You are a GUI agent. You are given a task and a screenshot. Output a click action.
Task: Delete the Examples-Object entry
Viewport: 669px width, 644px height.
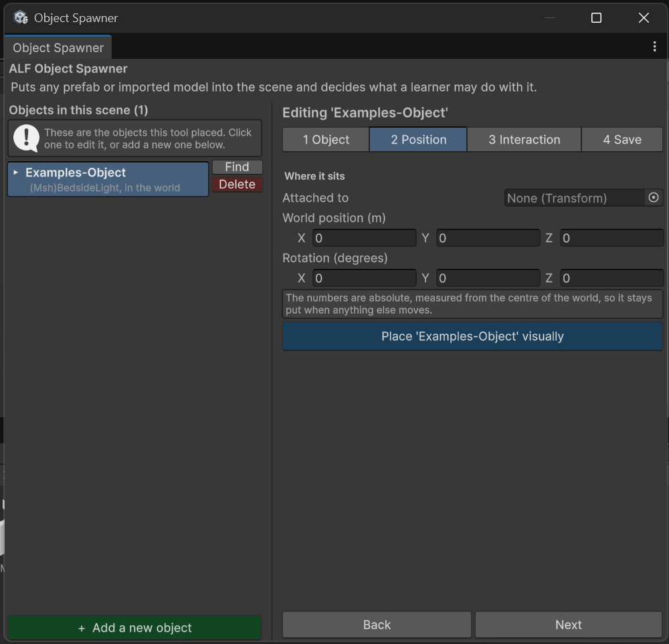pos(237,185)
